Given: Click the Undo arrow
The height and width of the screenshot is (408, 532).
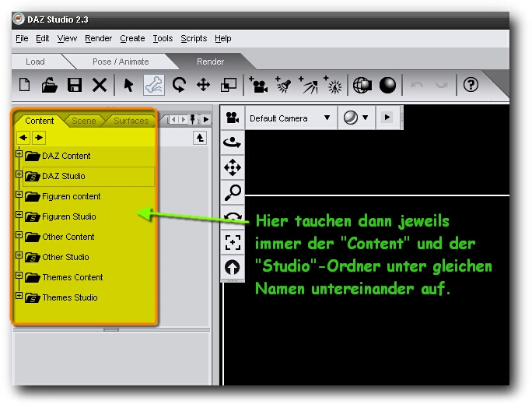Looking at the screenshot, I should coord(417,85).
